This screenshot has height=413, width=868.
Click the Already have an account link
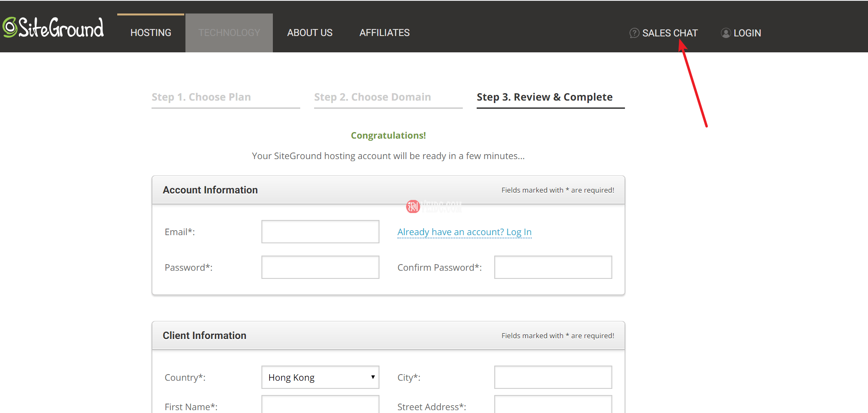(x=464, y=232)
